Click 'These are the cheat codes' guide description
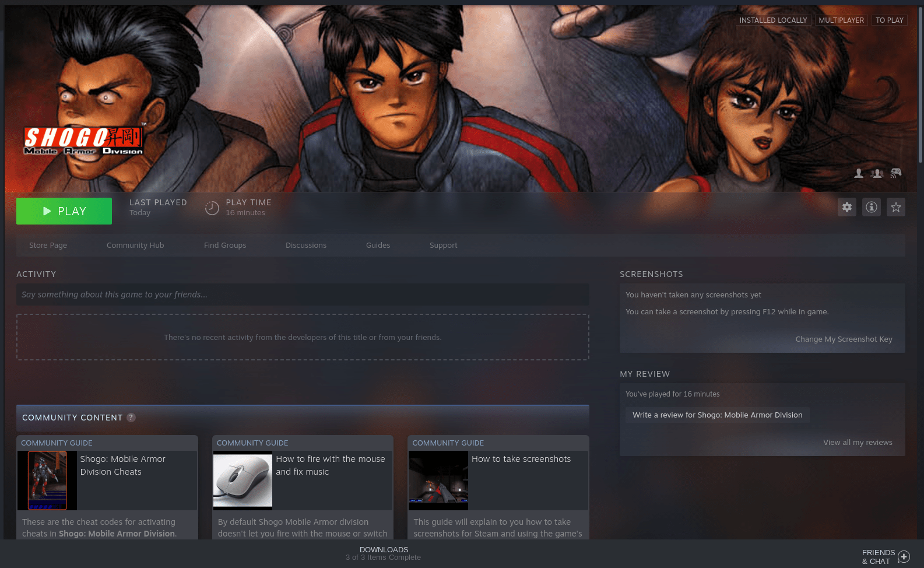The image size is (924, 568). click(x=100, y=528)
